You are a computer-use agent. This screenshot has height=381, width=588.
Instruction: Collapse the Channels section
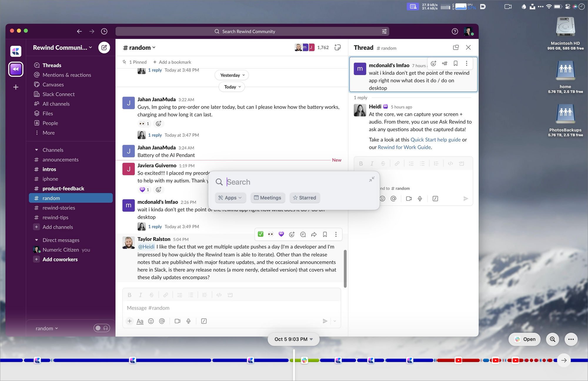(x=36, y=150)
